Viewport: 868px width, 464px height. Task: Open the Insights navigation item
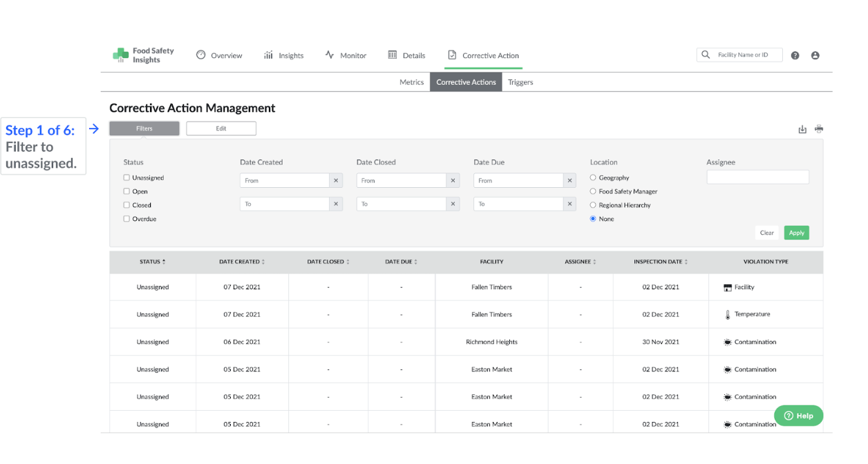tap(283, 56)
